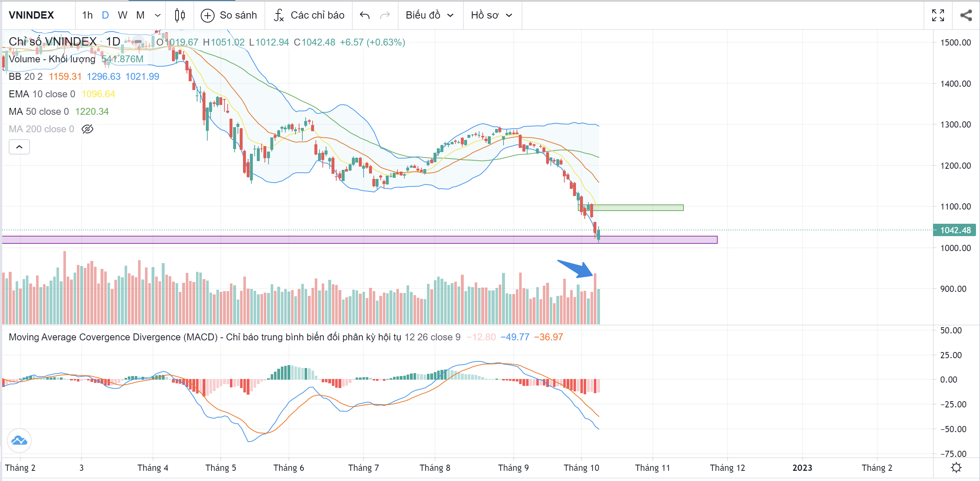Screen dimensions: 980x481
Task: Open the candlestick chart style selector
Action: point(180,15)
